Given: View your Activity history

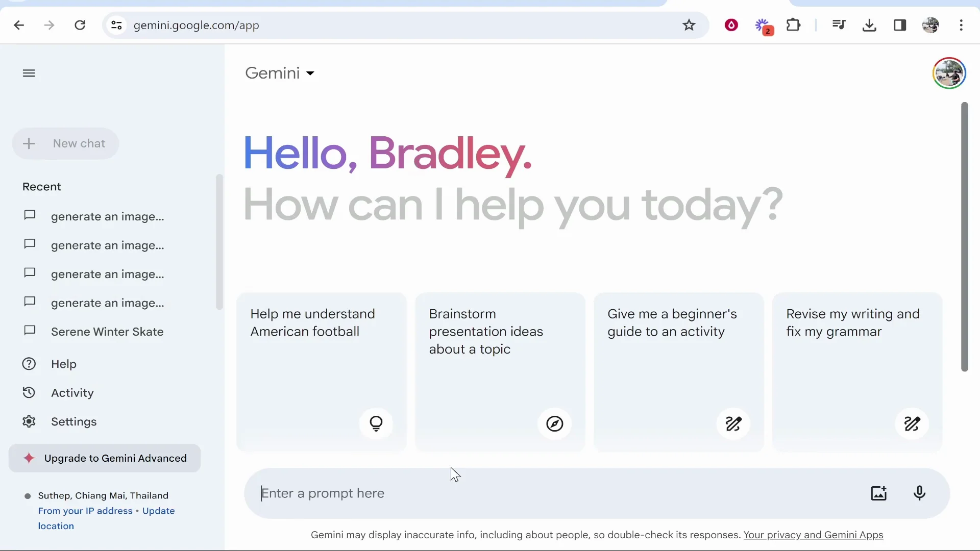Looking at the screenshot, I should 72,393.
